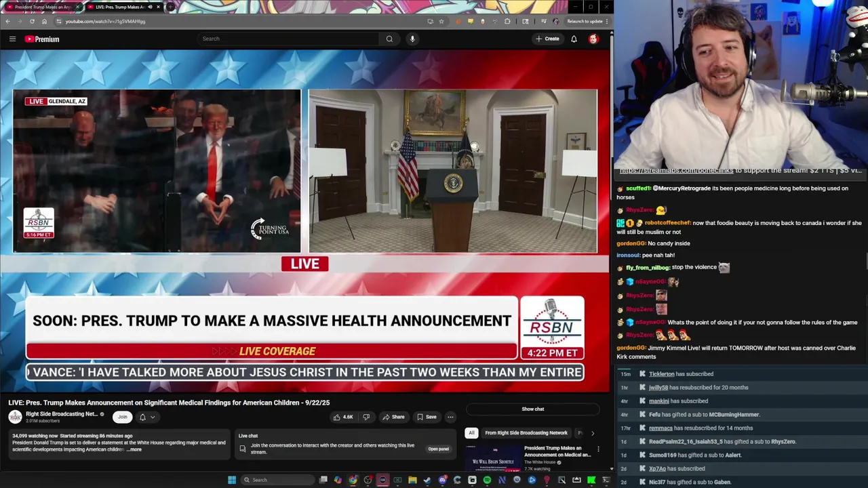Show more filter chips with the chevron

(x=593, y=432)
